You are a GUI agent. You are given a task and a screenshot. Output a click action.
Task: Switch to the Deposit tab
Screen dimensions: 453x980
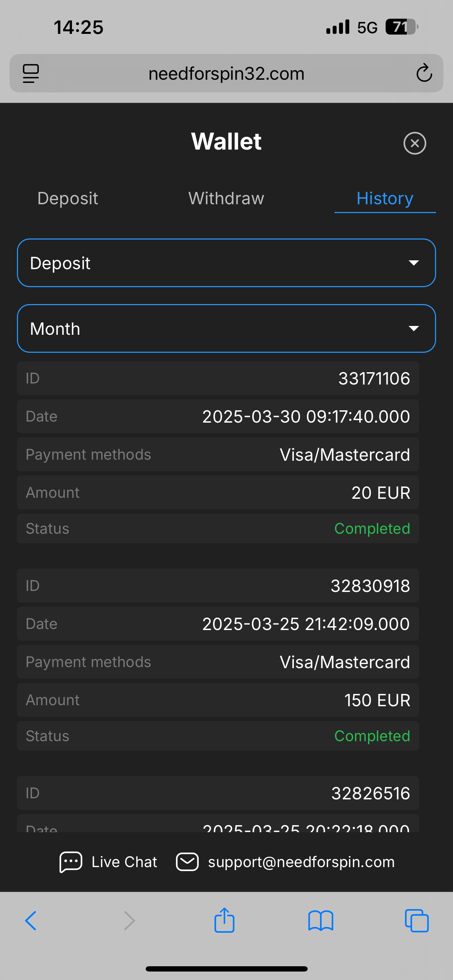click(68, 198)
